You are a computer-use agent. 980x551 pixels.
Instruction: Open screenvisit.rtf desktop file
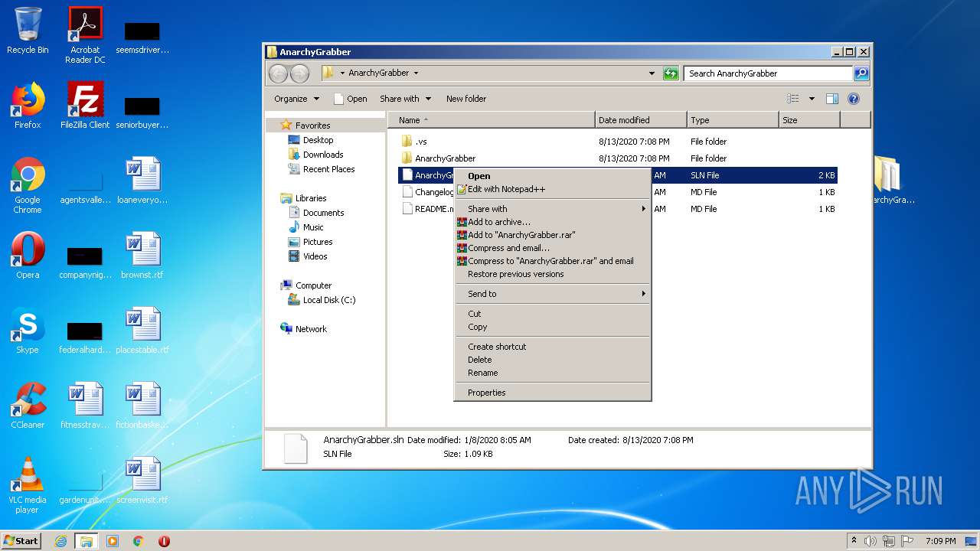[x=142, y=481]
